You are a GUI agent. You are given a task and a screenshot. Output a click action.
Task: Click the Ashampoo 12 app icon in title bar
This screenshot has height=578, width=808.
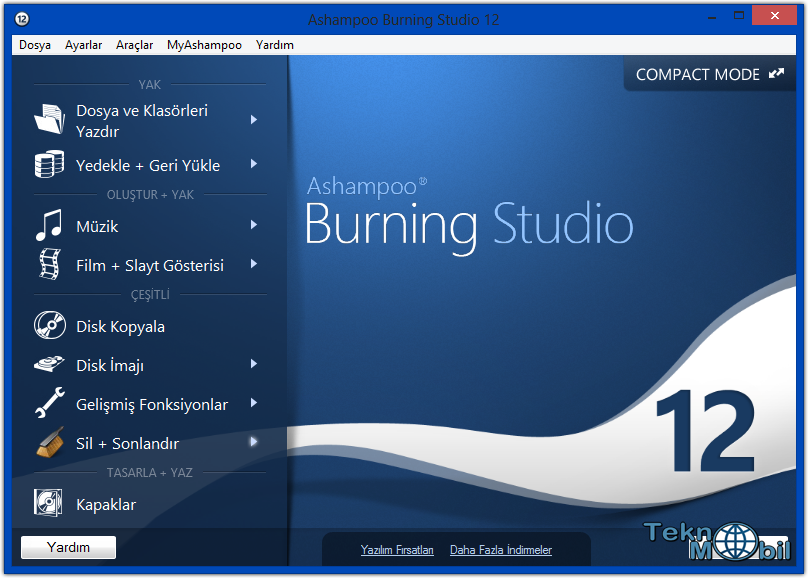click(22, 19)
